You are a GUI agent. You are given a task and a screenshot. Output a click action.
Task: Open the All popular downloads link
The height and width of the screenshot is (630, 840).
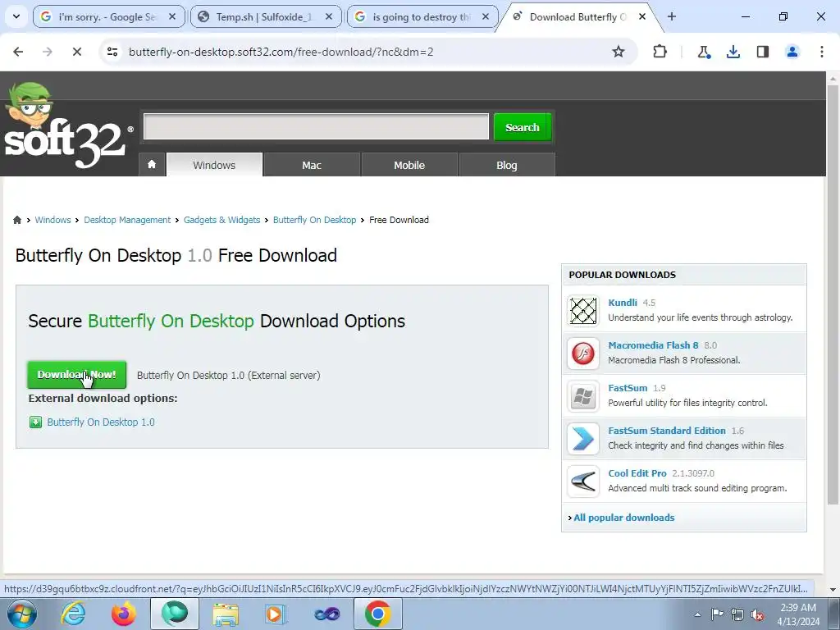pos(623,518)
